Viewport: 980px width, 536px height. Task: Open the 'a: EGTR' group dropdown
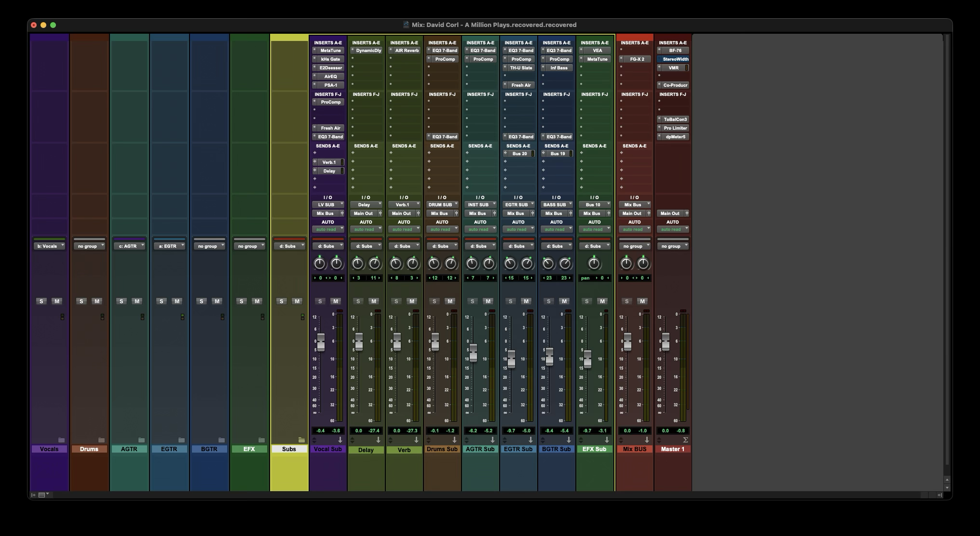tap(169, 246)
